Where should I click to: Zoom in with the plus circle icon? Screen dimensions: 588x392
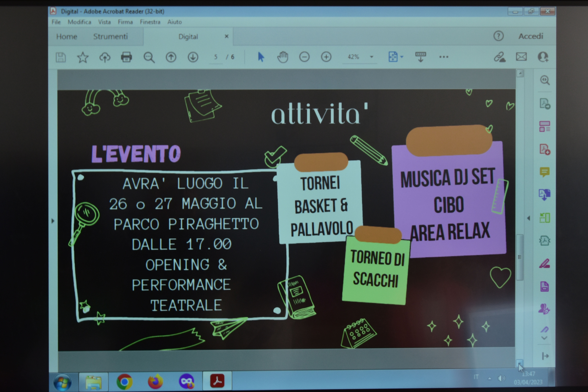click(326, 57)
